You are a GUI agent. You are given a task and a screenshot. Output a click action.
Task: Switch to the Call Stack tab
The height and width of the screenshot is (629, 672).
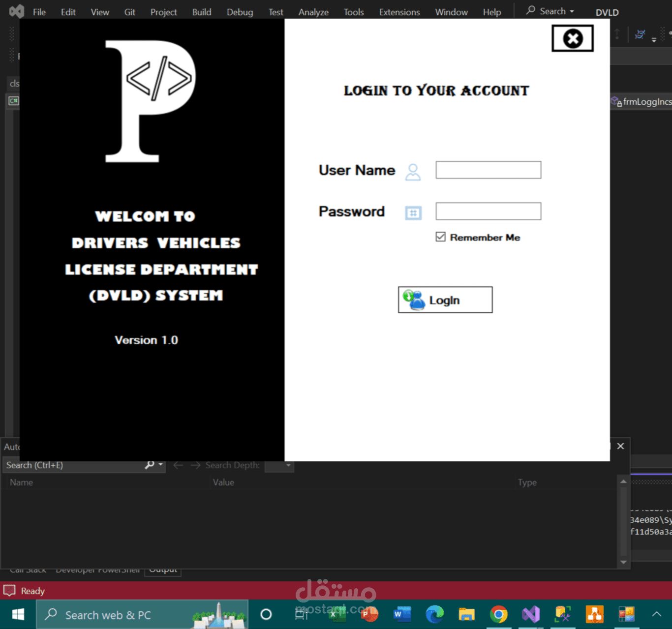pos(28,570)
